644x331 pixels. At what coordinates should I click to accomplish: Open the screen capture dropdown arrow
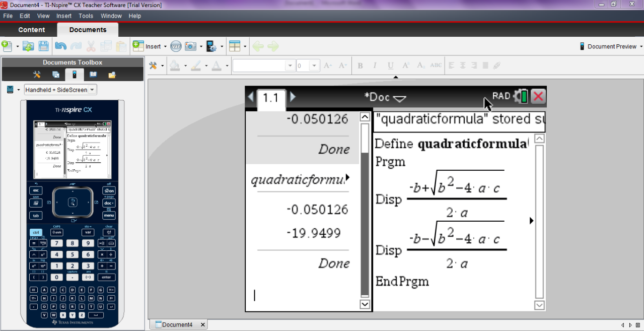(x=201, y=47)
